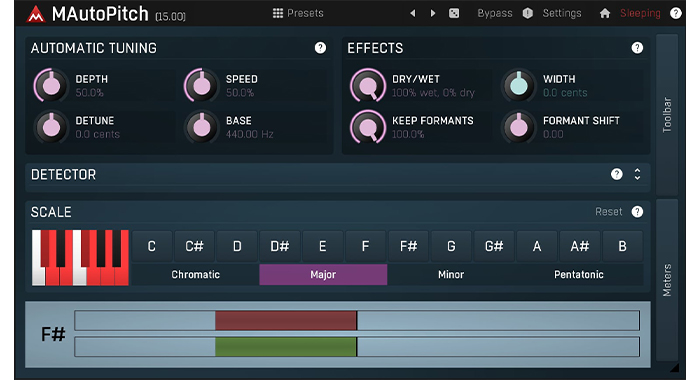Screen dimensions: 700x380
Task: Click the MAutoPitch red logo icon
Action: [36, 13]
